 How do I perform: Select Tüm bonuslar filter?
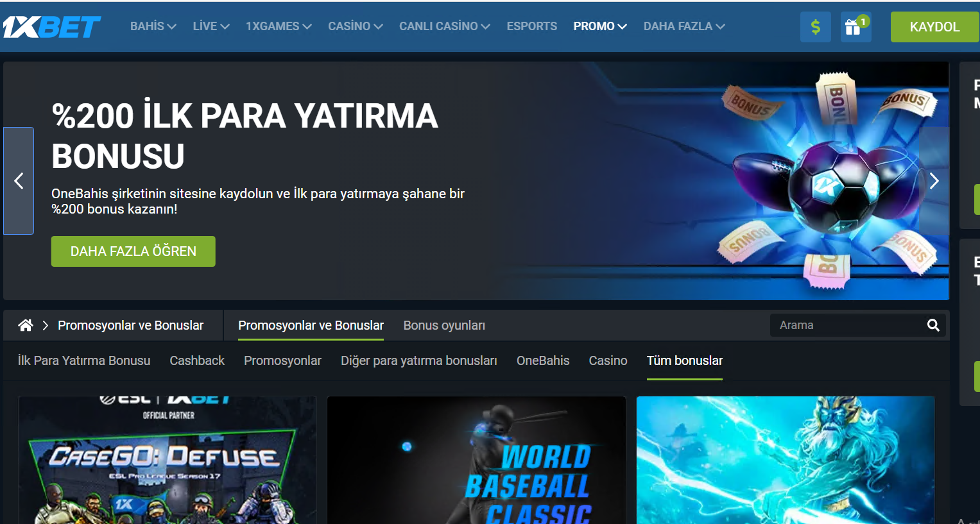tap(685, 360)
